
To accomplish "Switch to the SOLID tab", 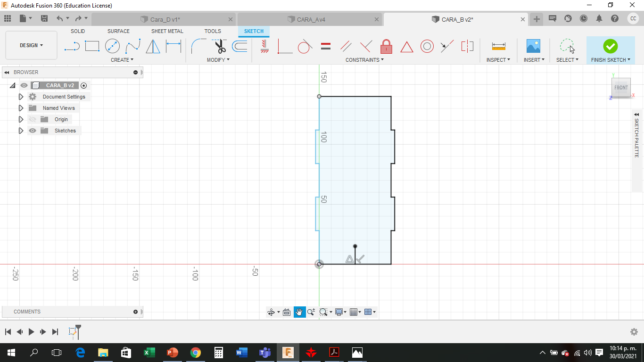I will (78, 31).
